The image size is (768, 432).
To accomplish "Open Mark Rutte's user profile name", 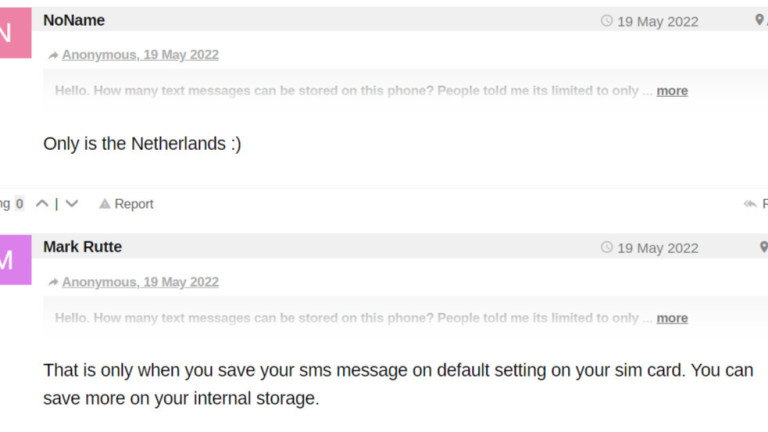I will 82,247.
